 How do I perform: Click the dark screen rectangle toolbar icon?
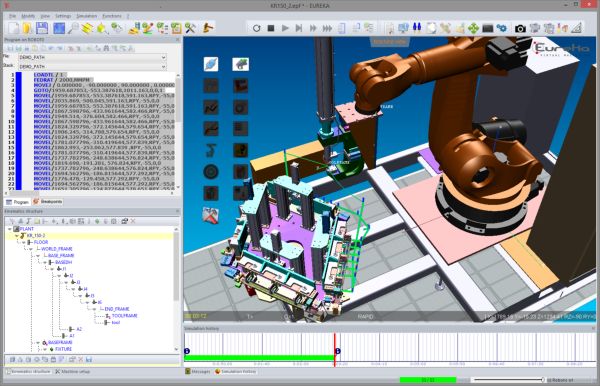tap(488, 28)
